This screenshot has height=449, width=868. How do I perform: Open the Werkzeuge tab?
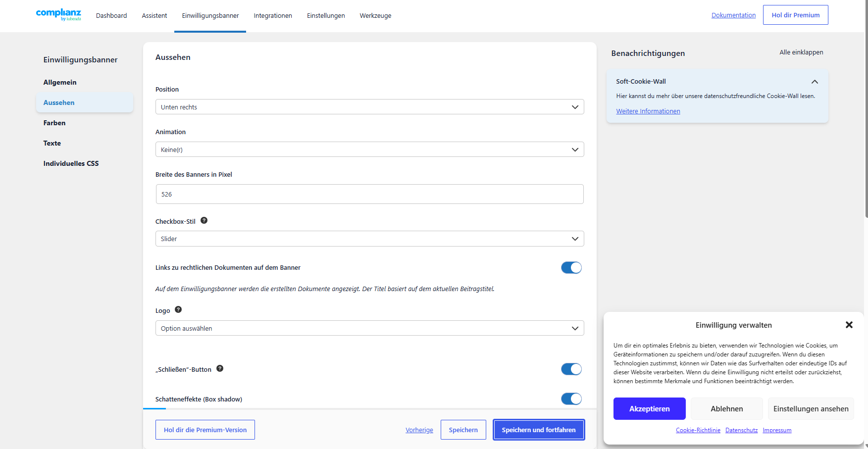pyautogui.click(x=375, y=16)
